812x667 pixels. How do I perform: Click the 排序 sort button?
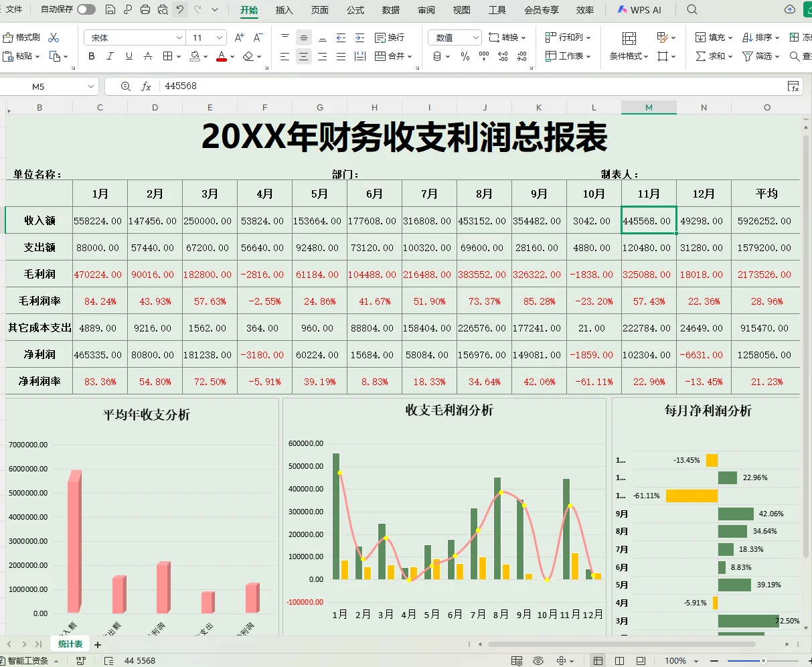tap(760, 38)
